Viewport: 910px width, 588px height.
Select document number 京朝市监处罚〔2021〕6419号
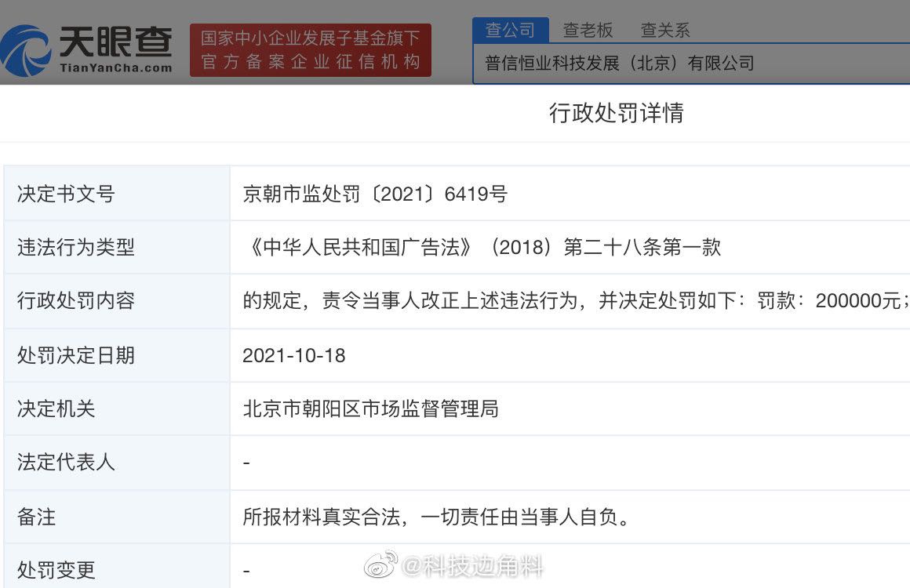coord(375,194)
